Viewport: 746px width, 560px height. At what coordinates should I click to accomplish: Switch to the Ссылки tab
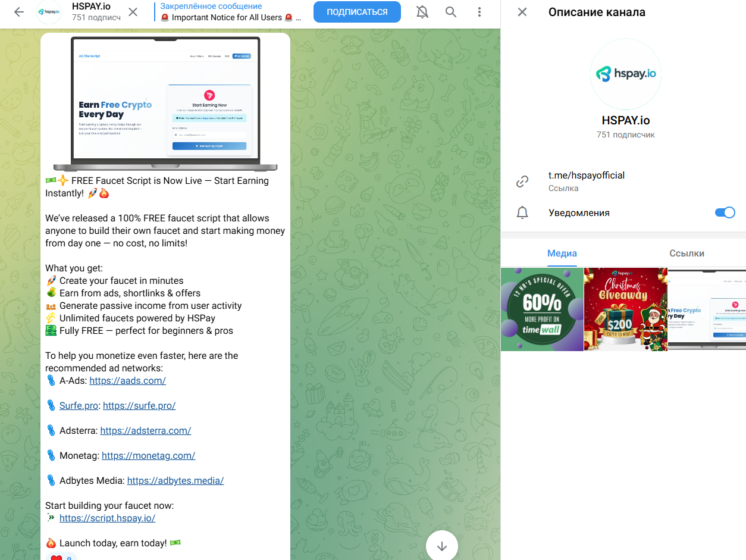687,254
